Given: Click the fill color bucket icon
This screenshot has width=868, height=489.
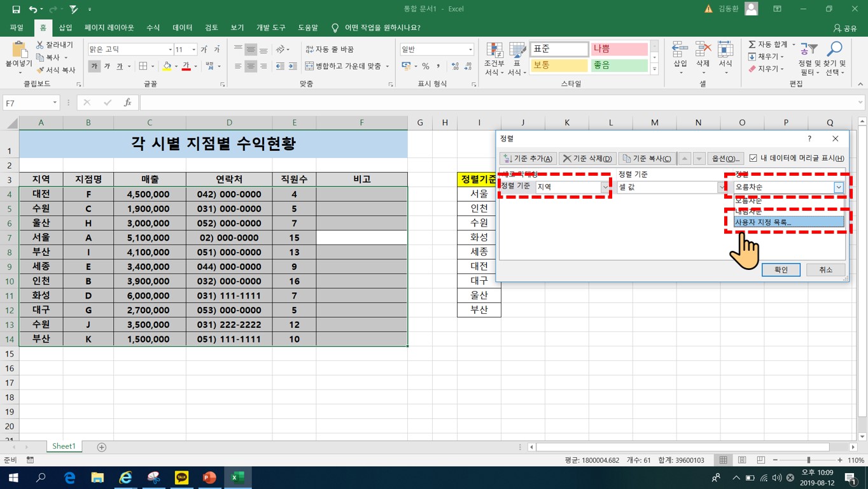Looking at the screenshot, I should 167,66.
